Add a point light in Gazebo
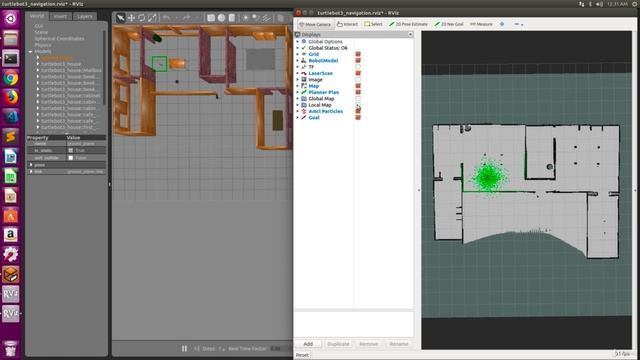Screen dimensions: 640x360 tap(245, 18)
